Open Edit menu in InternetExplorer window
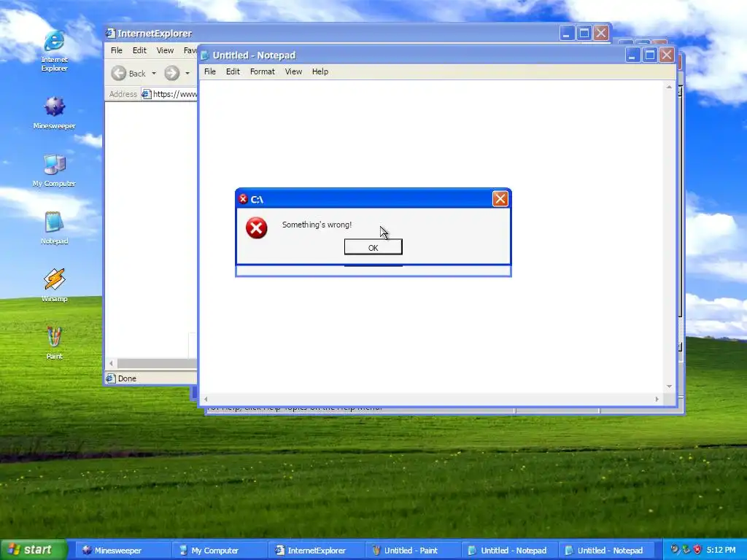The image size is (747, 560). (x=139, y=50)
